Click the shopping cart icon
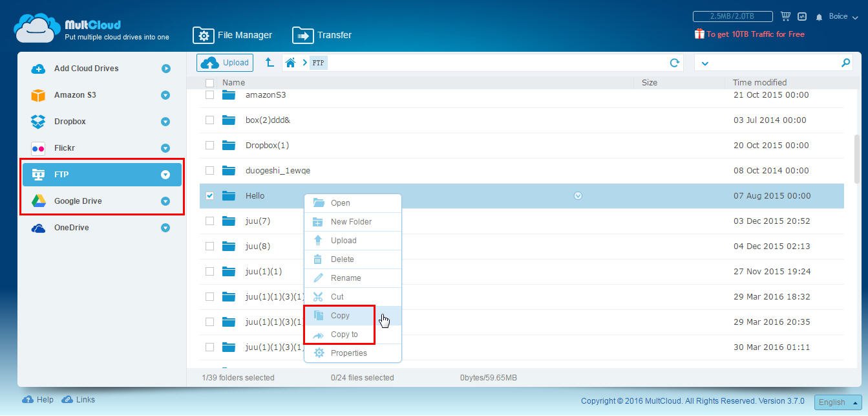This screenshot has height=416, width=868. (x=785, y=16)
